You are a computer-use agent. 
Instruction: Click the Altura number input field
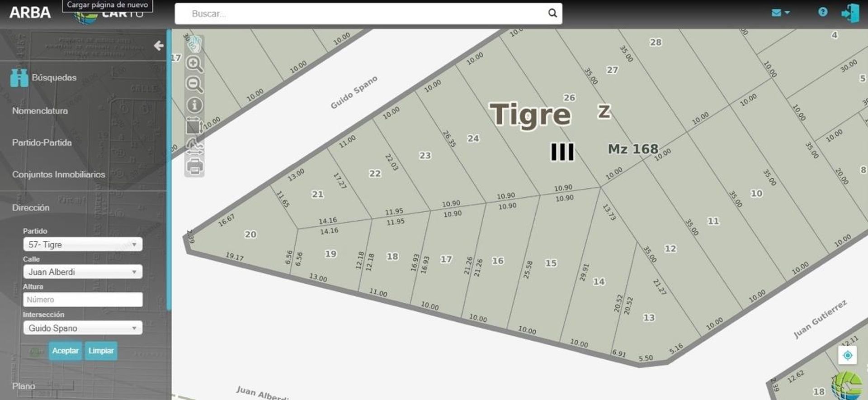coord(83,300)
